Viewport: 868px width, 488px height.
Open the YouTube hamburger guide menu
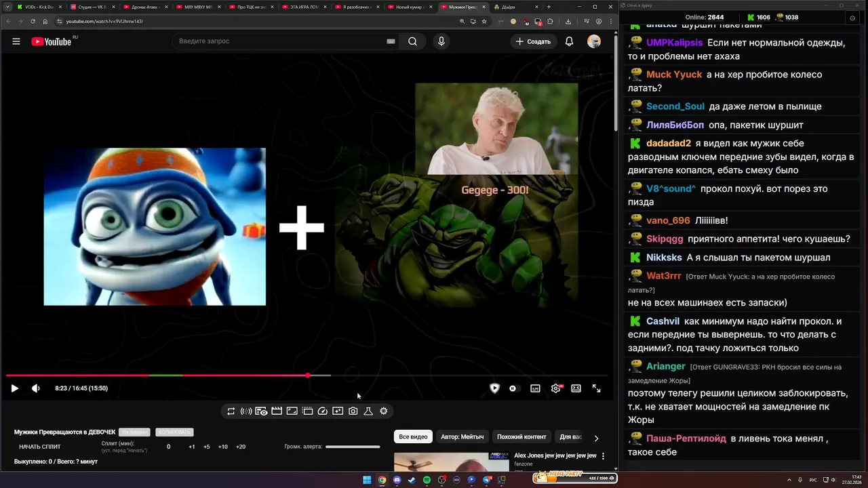[x=16, y=41]
